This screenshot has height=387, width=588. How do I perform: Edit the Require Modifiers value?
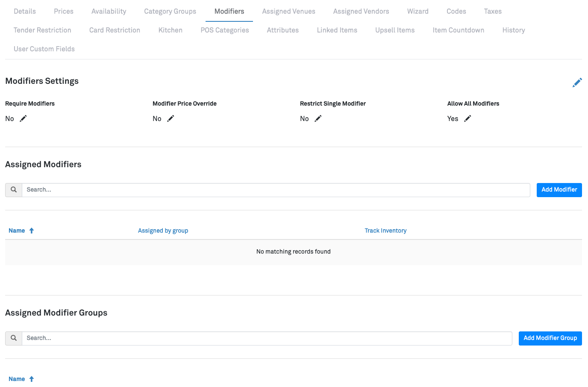click(x=24, y=118)
